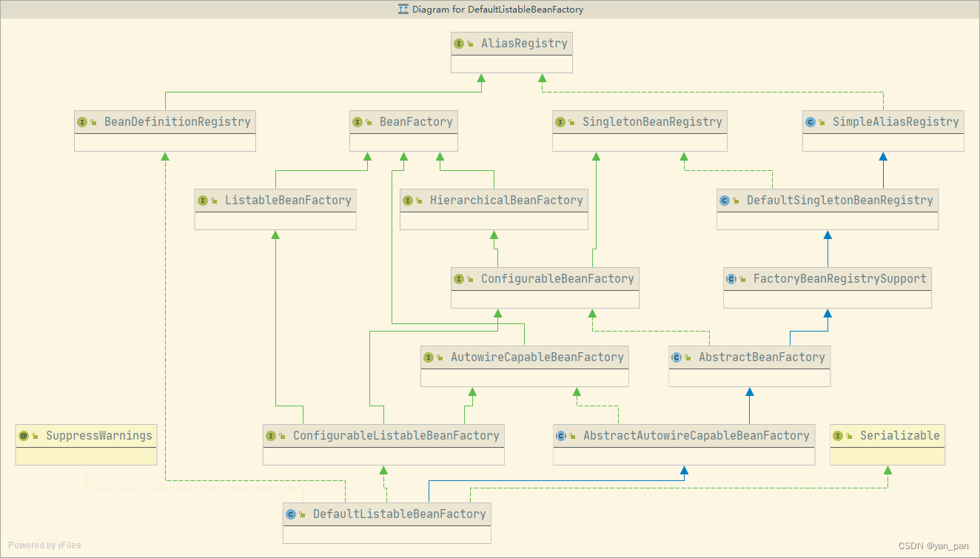Click the visibility lock icon on DefaultListableBeanFactory
The image size is (980, 558).
point(303,515)
